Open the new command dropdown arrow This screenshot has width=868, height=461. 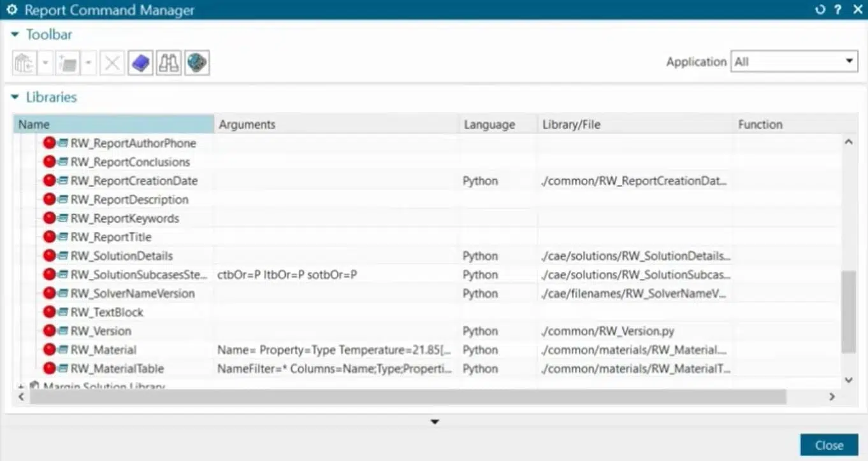(x=88, y=63)
